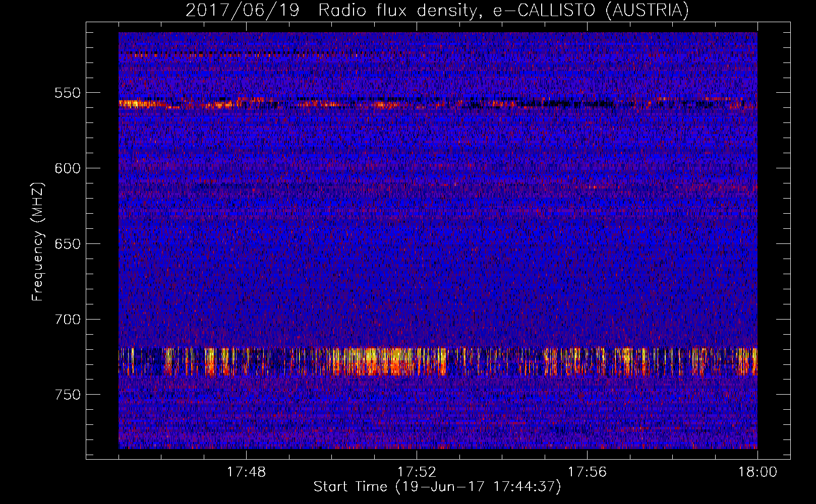Image resolution: width=816 pixels, height=504 pixels.
Task: Select the '600' frequency axis label
Action: coord(68,168)
